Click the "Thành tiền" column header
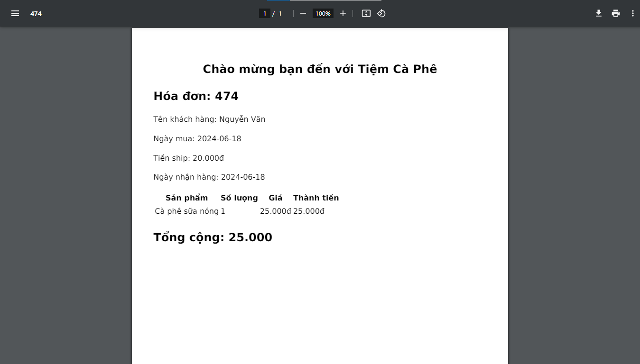This screenshot has width=640, height=364. point(316,198)
